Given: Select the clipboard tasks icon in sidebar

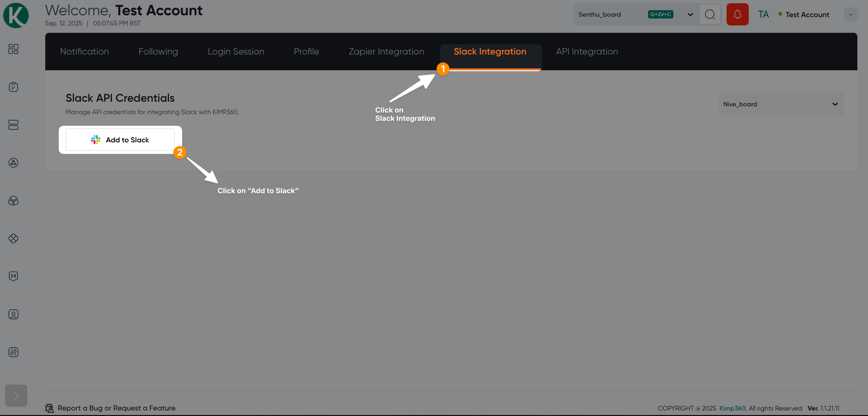Looking at the screenshot, I should point(13,87).
